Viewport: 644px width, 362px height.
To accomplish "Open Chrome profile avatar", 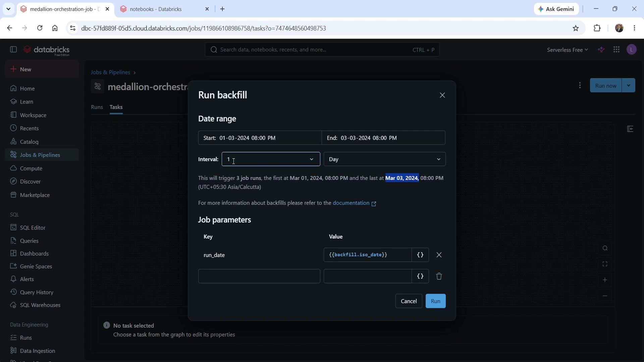I will click(x=619, y=28).
